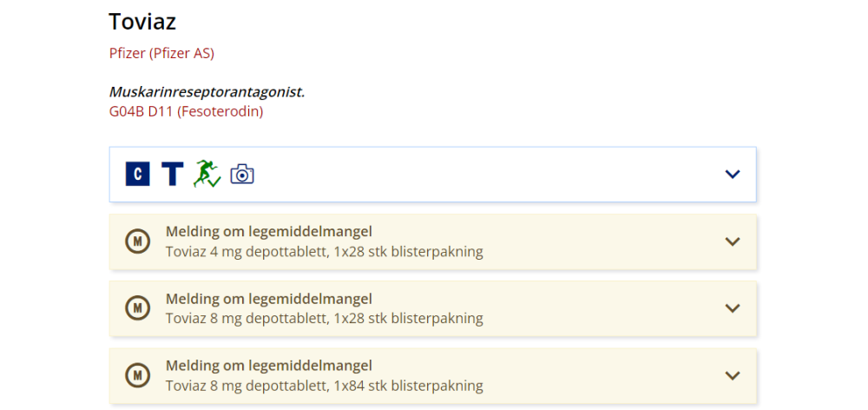Image resolution: width=868 pixels, height=410 pixels.
Task: Expand chevron for Toviaz 8 mg 1x28 shortage
Action: (733, 308)
